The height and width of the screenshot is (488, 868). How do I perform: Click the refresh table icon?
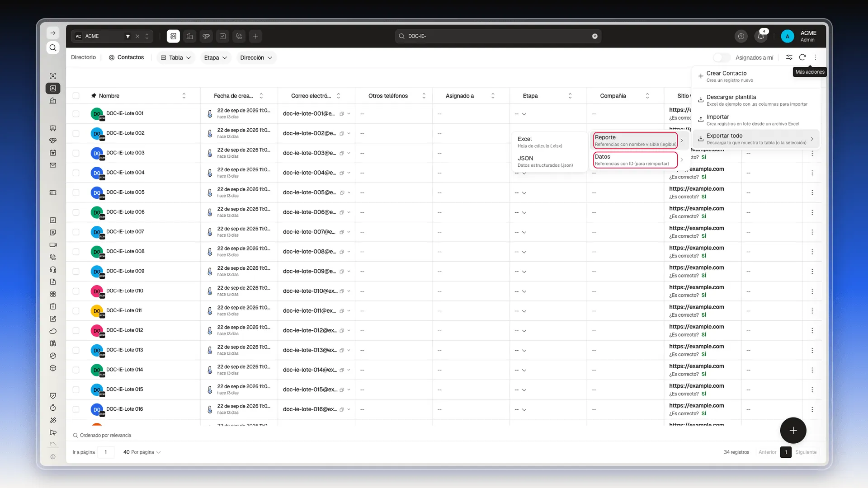click(802, 57)
